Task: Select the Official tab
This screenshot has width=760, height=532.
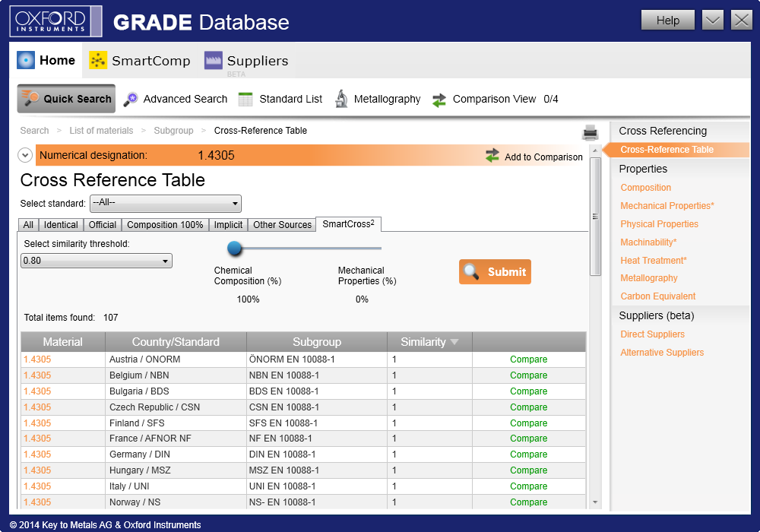Action: [103, 225]
